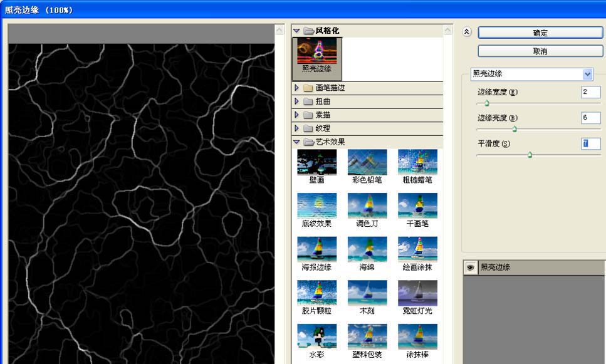Expand the 画笔描边 folder
The image size is (606, 364).
tap(297, 88)
